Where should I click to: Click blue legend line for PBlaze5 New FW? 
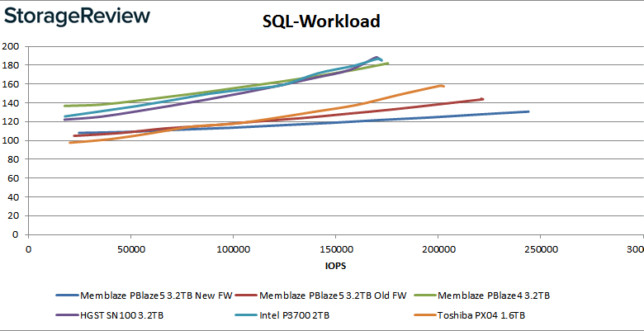click(67, 296)
